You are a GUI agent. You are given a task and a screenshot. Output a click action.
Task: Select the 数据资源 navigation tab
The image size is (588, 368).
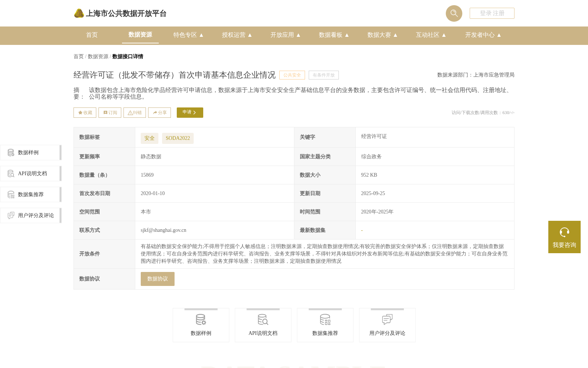[x=140, y=35]
